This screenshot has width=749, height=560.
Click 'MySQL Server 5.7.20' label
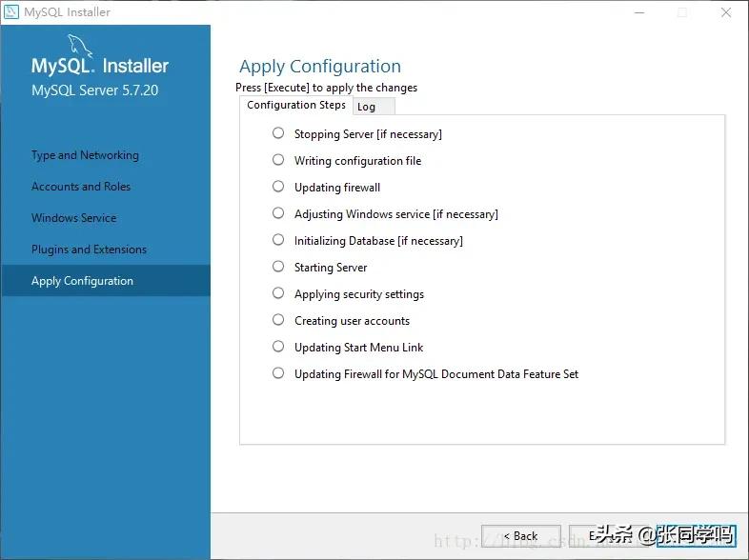point(94,90)
